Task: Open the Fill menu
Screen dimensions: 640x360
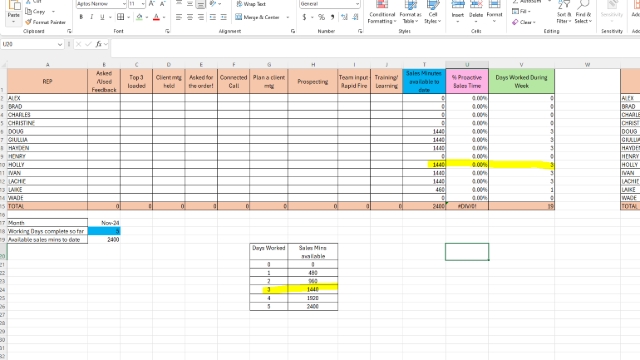Action: click(x=520, y=11)
